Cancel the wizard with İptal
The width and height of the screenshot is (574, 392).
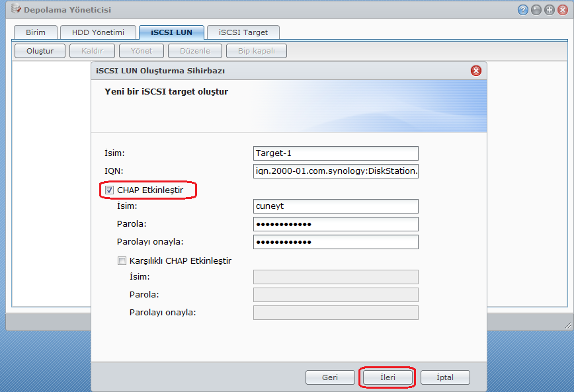[445, 377]
